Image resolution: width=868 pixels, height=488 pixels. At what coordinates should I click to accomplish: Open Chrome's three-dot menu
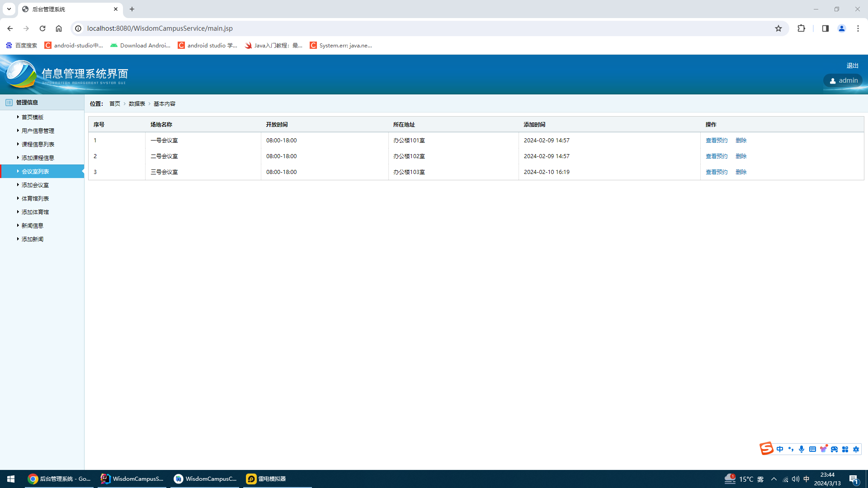[858, 28]
